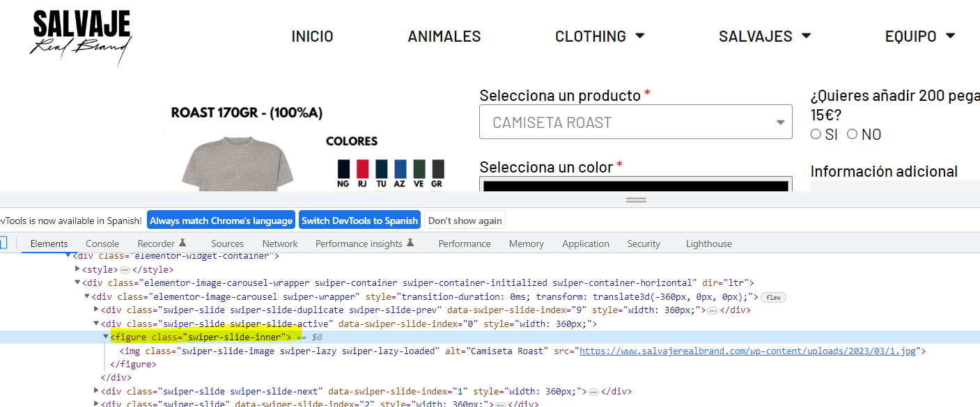Image resolution: width=980 pixels, height=407 pixels.
Task: Select the closing </figure> tag row
Action: 490,365
